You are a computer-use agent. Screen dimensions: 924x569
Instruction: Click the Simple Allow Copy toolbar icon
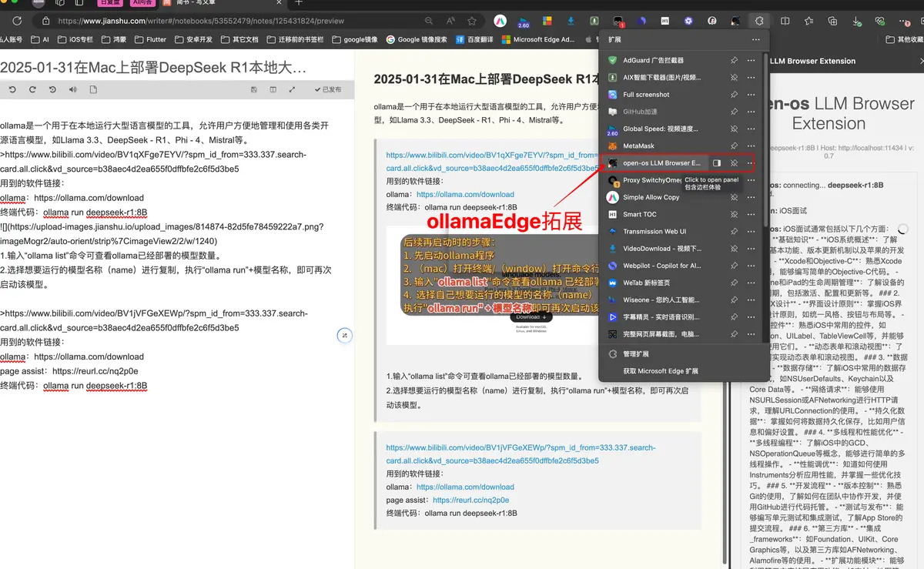[500, 21]
